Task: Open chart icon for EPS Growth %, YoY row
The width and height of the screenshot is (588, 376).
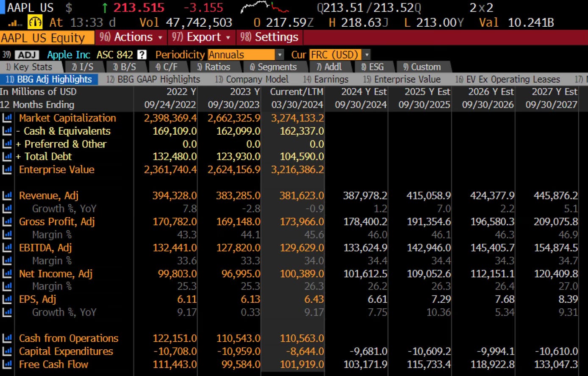Action: [x=7, y=312]
